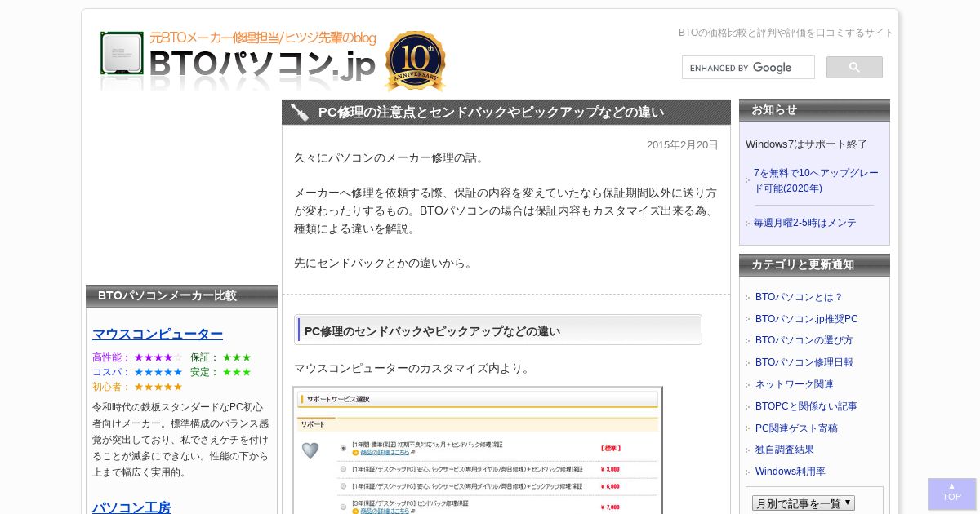Select the 1年間・標準保証 radio button in screenshot
The image size is (980, 514).
(343, 448)
